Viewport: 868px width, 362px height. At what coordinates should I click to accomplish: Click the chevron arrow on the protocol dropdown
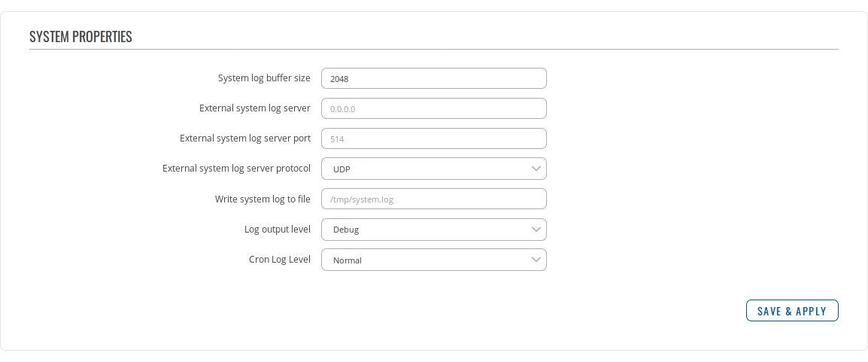click(536, 169)
